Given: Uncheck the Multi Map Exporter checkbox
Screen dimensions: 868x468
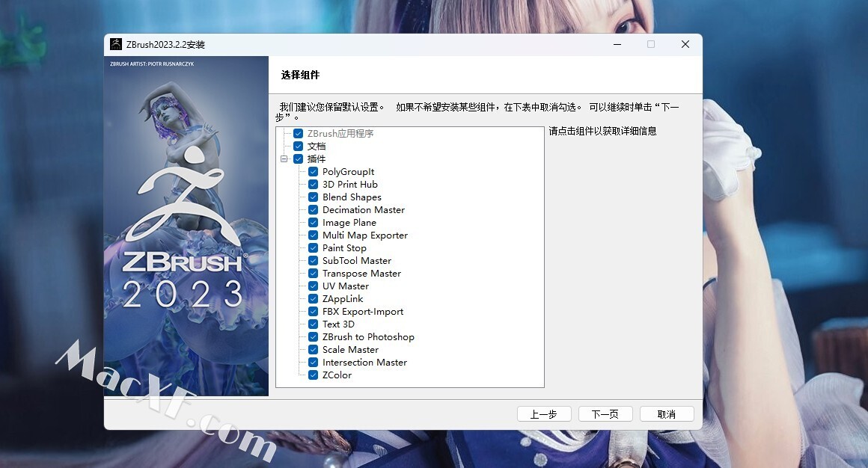Looking at the screenshot, I should click(x=314, y=235).
